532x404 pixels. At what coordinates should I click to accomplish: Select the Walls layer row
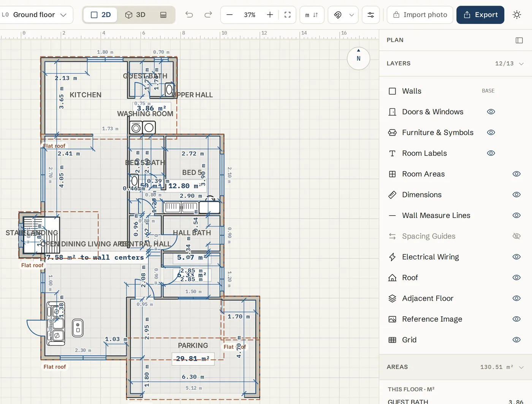pyautogui.click(x=456, y=91)
